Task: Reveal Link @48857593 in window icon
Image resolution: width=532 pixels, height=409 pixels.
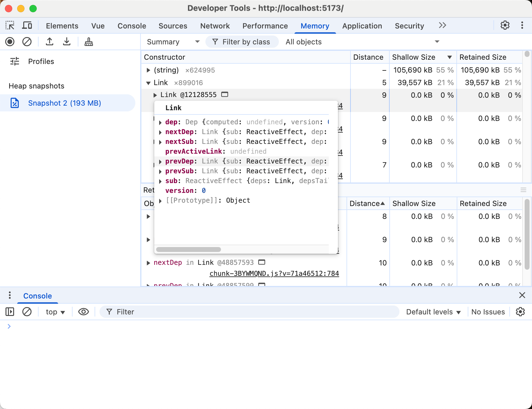Action: 262,262
